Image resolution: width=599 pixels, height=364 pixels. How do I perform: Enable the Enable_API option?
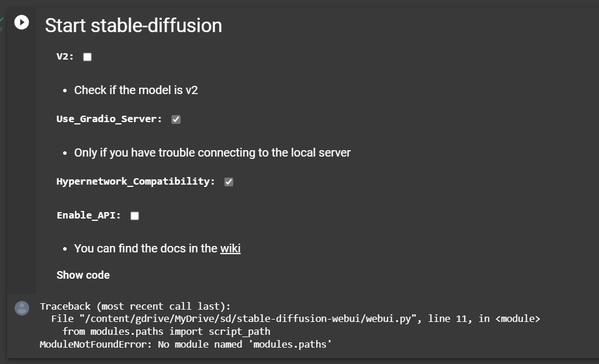click(134, 216)
